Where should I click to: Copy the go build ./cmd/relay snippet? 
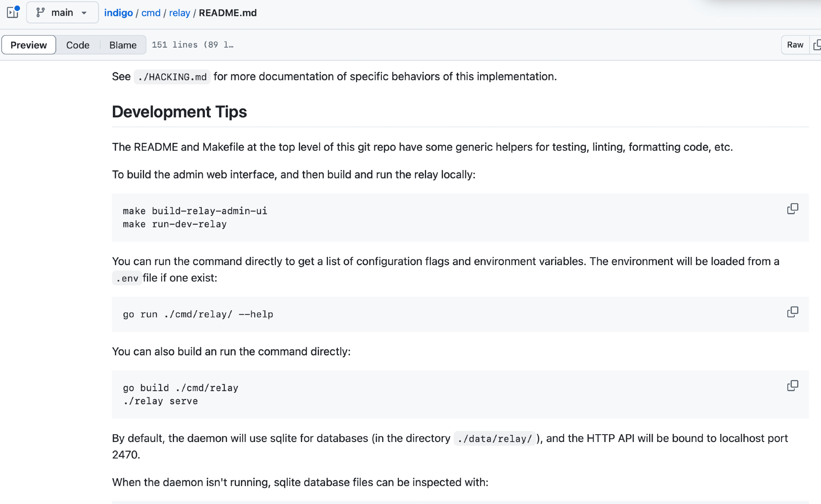792,386
